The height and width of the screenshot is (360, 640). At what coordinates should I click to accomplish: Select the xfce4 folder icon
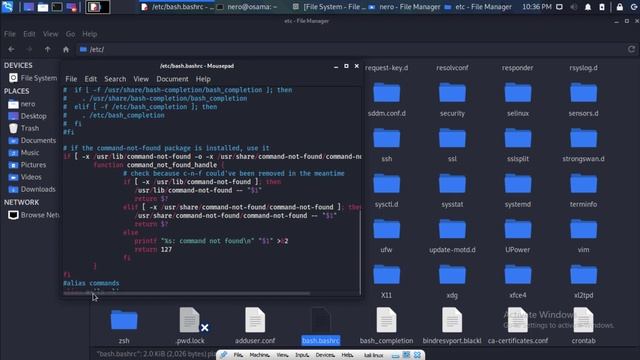click(518, 275)
